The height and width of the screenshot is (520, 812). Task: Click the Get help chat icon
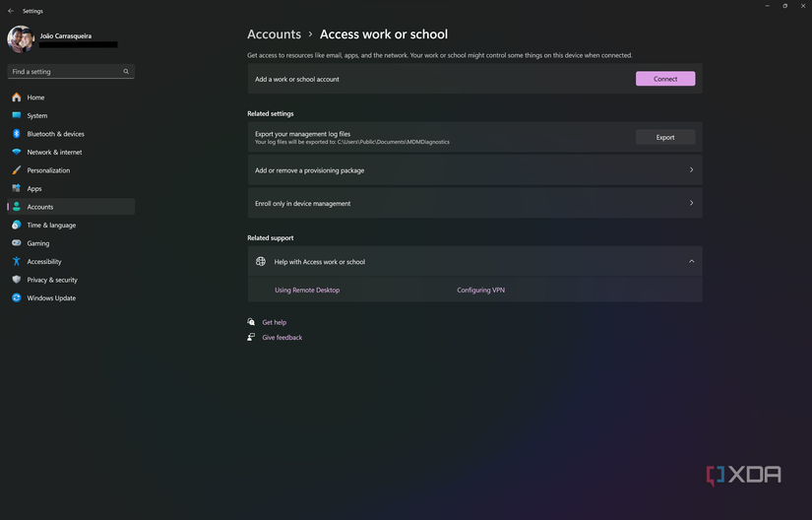coord(251,322)
